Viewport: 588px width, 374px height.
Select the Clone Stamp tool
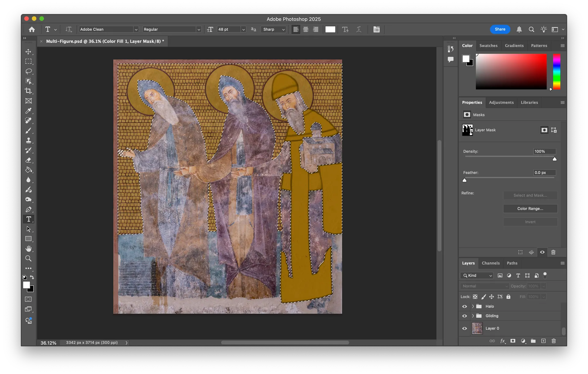[x=28, y=140]
